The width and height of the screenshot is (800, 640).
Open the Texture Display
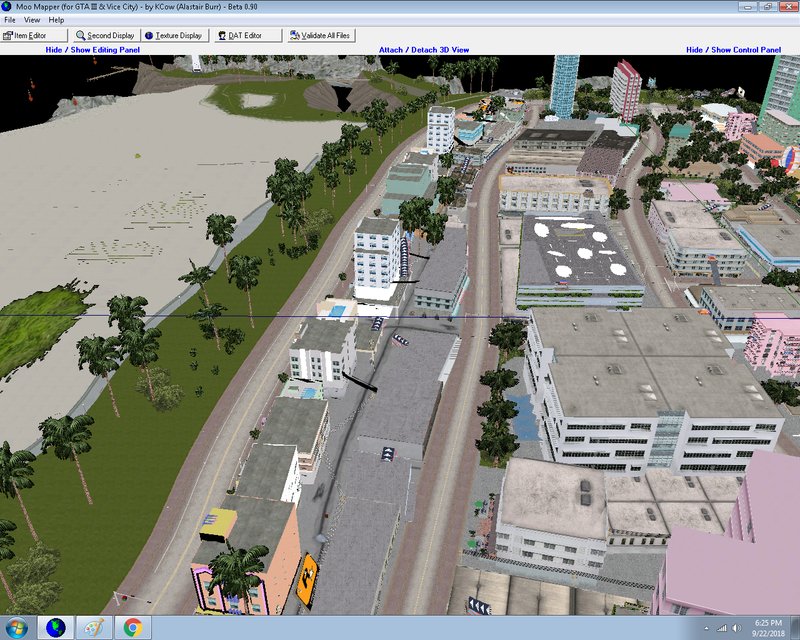point(175,35)
